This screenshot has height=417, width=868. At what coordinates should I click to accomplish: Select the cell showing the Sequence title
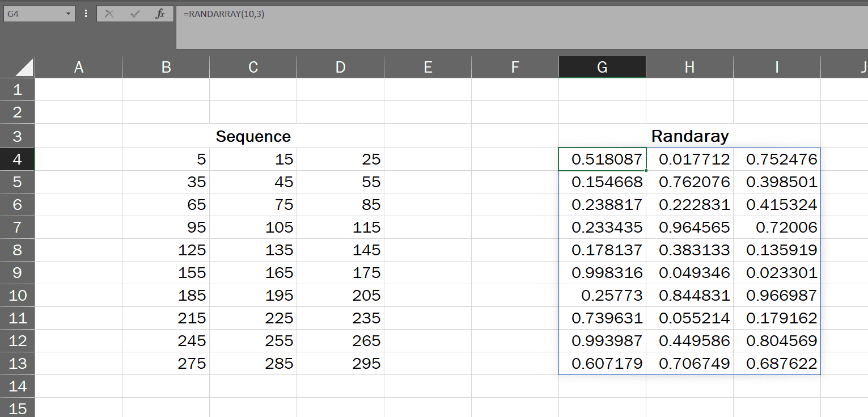pyautogui.click(x=253, y=136)
